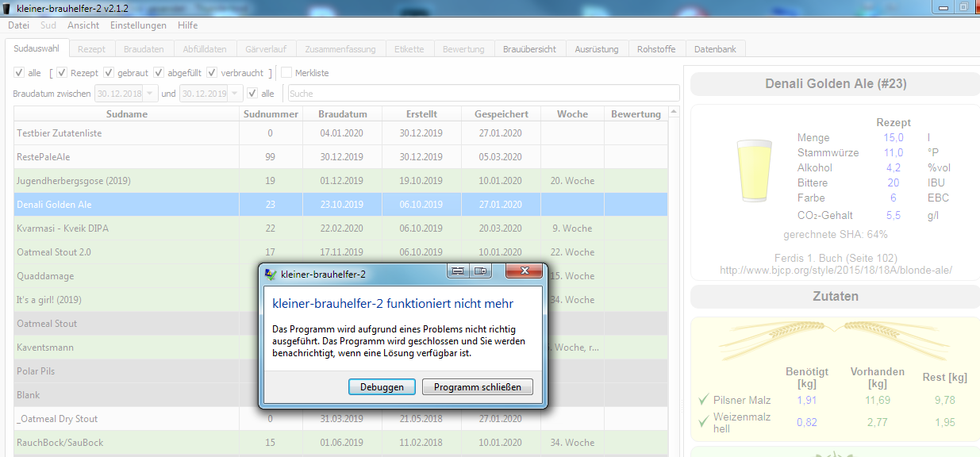Click the first dialog title bar extra button
The height and width of the screenshot is (457, 980).
pos(457,271)
